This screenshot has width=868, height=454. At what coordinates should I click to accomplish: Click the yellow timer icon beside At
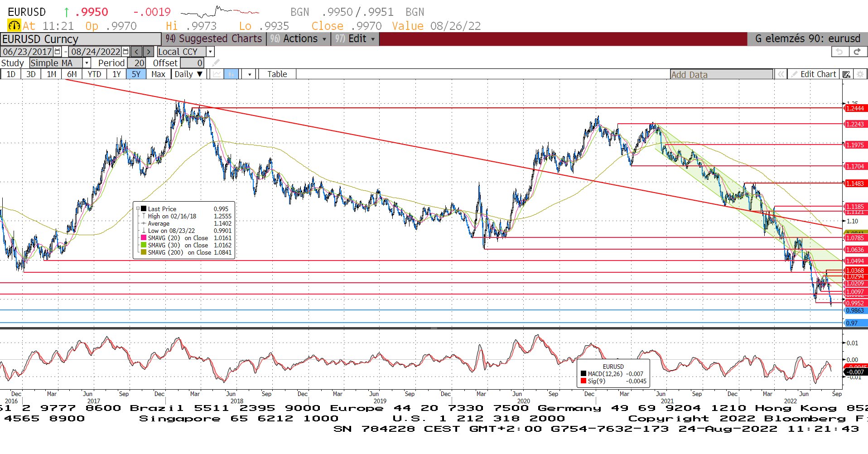(14, 26)
